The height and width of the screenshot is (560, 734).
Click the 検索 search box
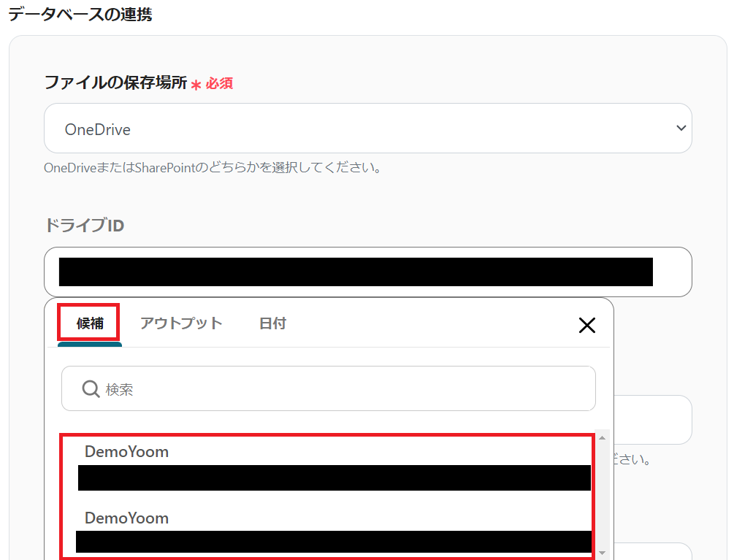[x=328, y=388]
